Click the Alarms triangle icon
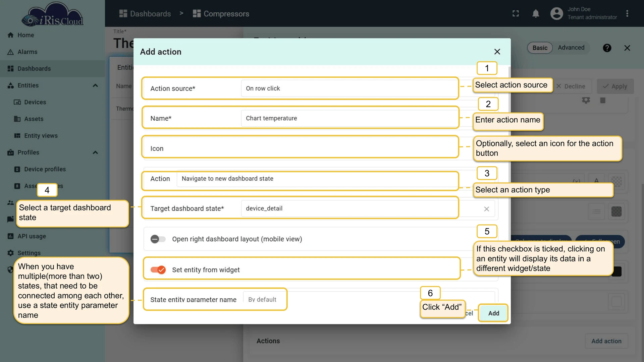 point(10,52)
